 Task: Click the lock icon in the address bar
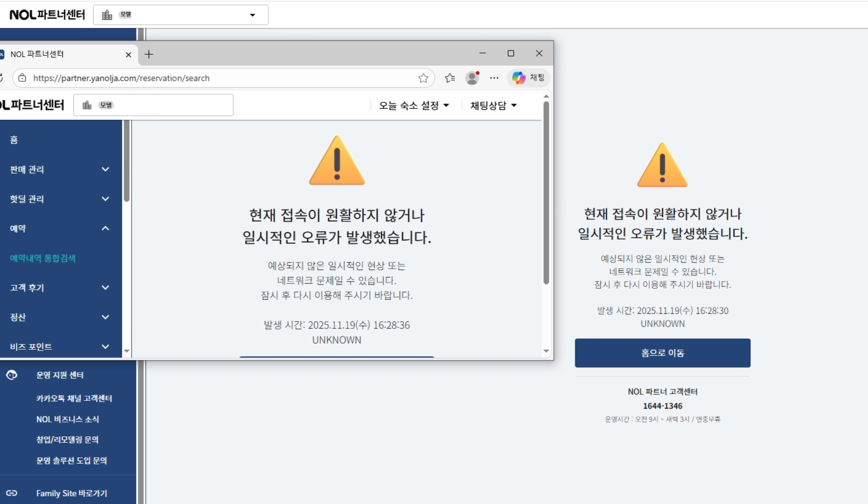point(23,78)
